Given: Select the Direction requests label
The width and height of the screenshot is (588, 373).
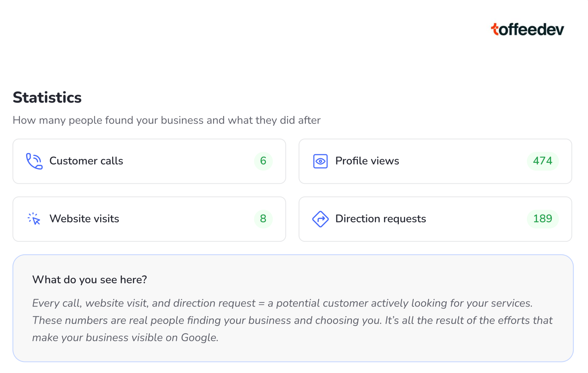Looking at the screenshot, I should coord(380,219).
